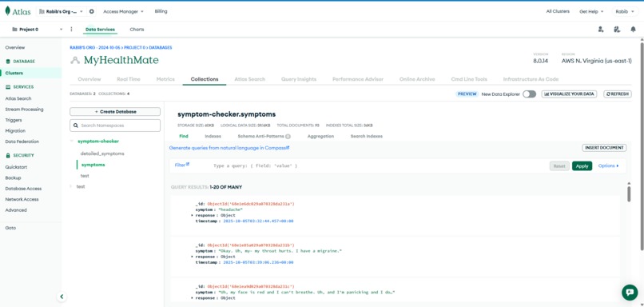
Task: Expand the top-level test database
Action: (x=71, y=186)
